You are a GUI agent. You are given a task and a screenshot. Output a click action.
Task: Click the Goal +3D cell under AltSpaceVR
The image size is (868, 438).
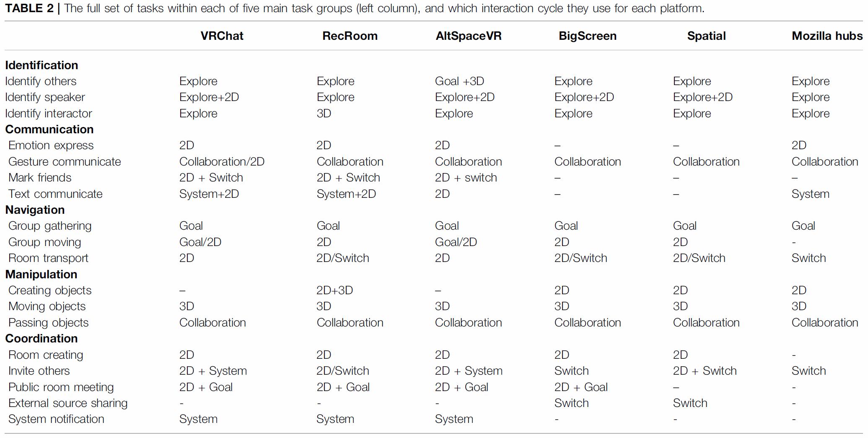coord(459,81)
